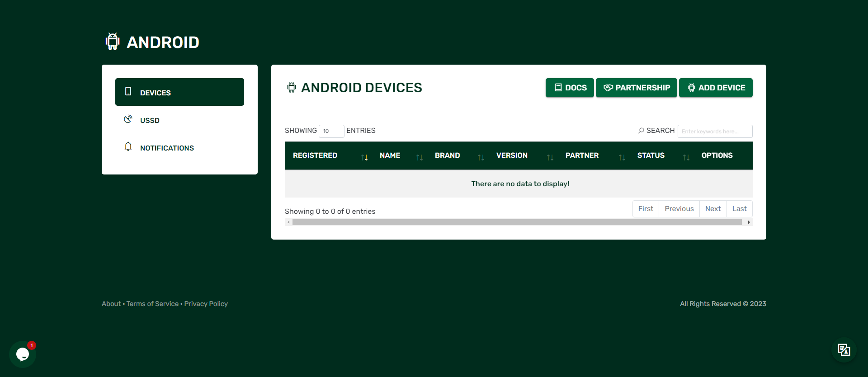The image size is (868, 377).
Task: Click the USSD call signal icon
Action: pos(128,119)
